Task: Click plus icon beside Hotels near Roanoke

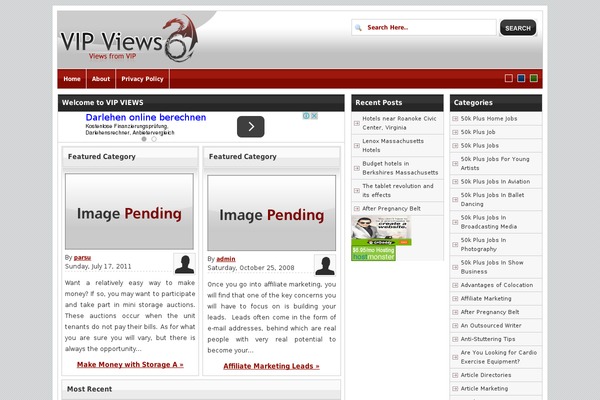Action: 357,123
